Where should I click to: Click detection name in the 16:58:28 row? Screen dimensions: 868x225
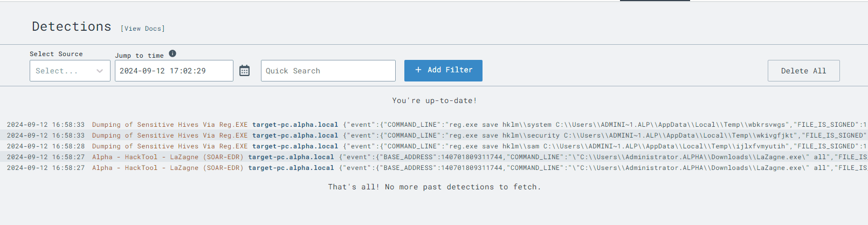click(x=170, y=146)
